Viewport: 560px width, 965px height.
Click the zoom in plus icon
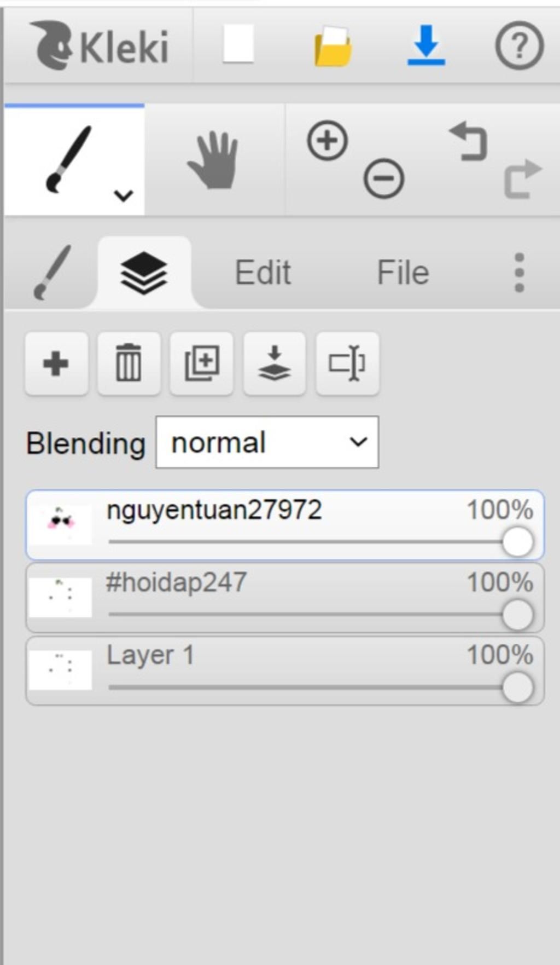(327, 141)
